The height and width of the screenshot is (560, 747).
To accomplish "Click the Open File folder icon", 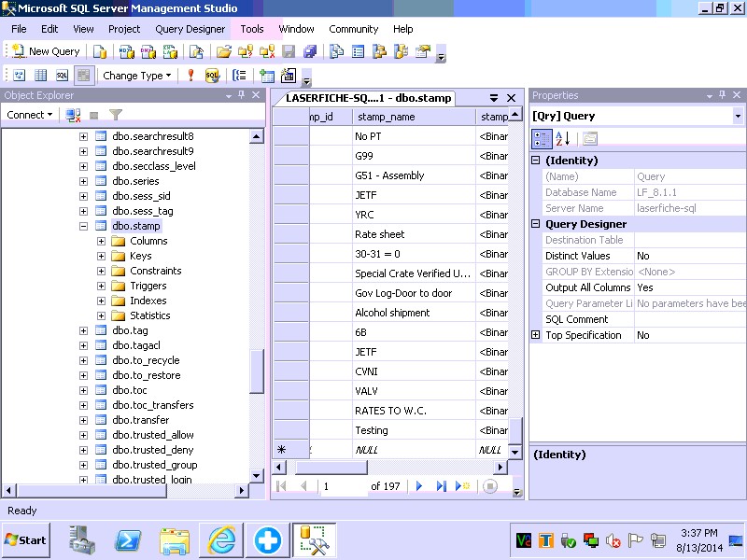I will [224, 51].
